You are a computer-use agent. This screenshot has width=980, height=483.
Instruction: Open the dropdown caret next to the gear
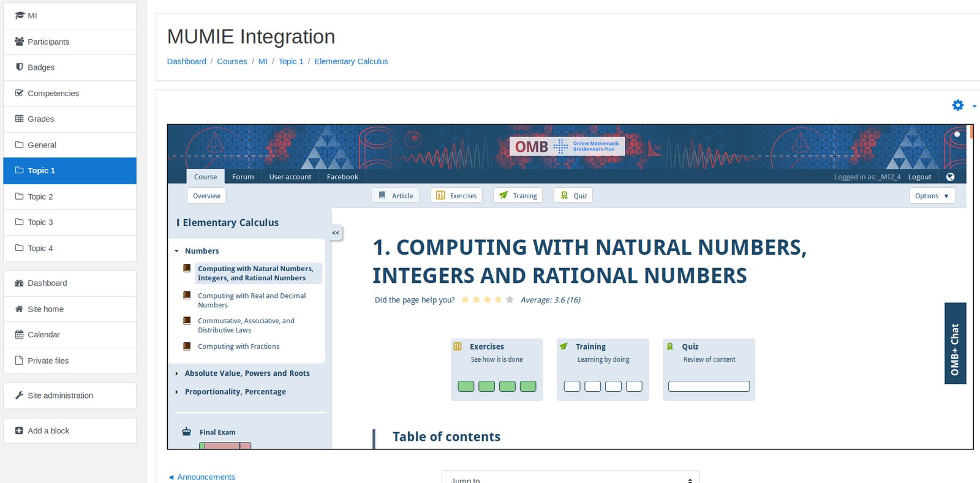point(974,106)
